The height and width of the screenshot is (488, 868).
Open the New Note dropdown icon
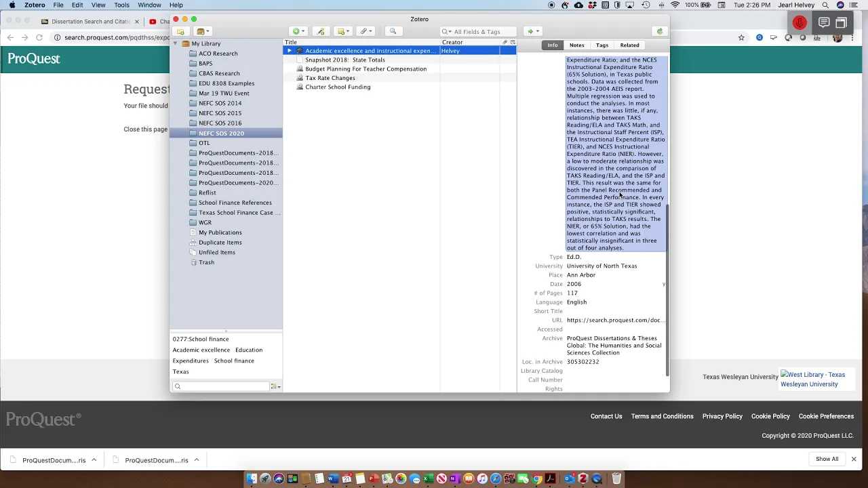tap(343, 31)
